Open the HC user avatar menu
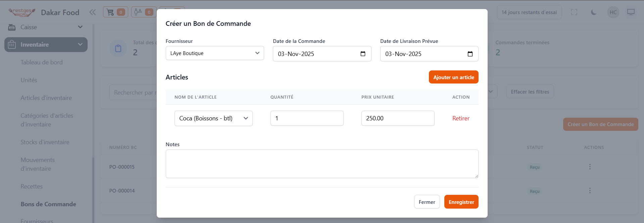 tap(613, 12)
